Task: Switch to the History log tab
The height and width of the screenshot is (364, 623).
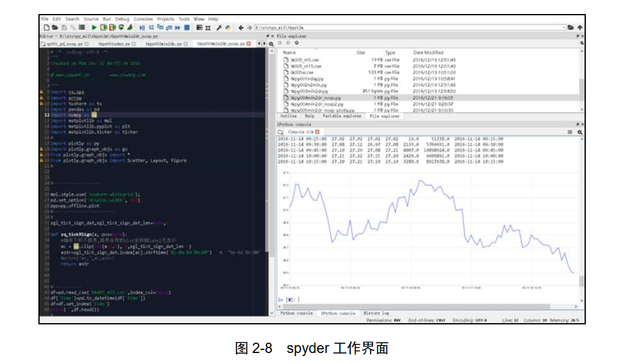Action: (x=376, y=313)
